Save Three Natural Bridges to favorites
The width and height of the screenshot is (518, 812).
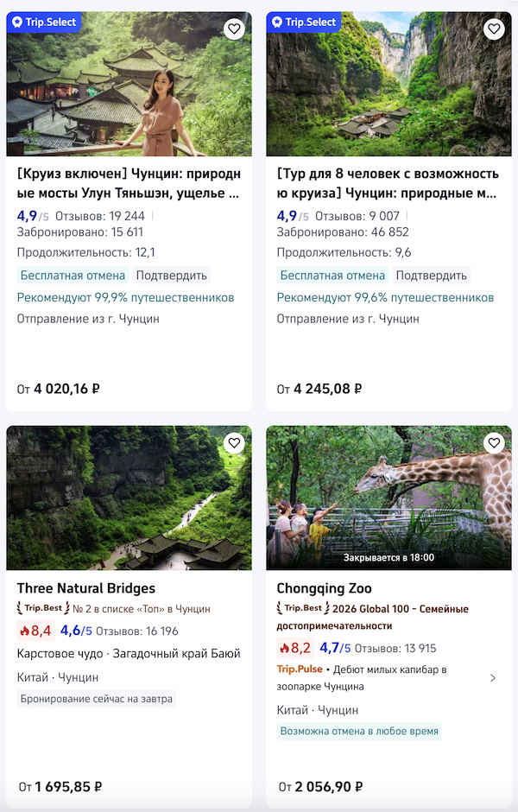tap(234, 443)
